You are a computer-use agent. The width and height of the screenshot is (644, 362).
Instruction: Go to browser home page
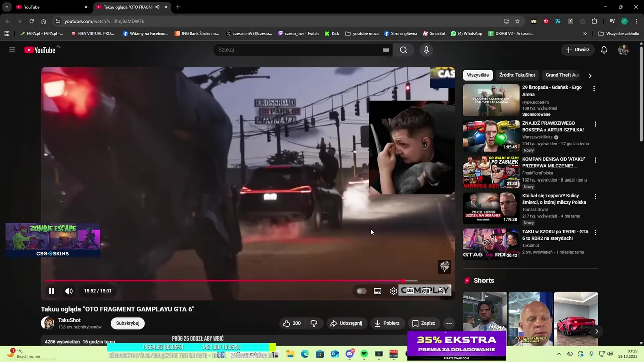44,21
